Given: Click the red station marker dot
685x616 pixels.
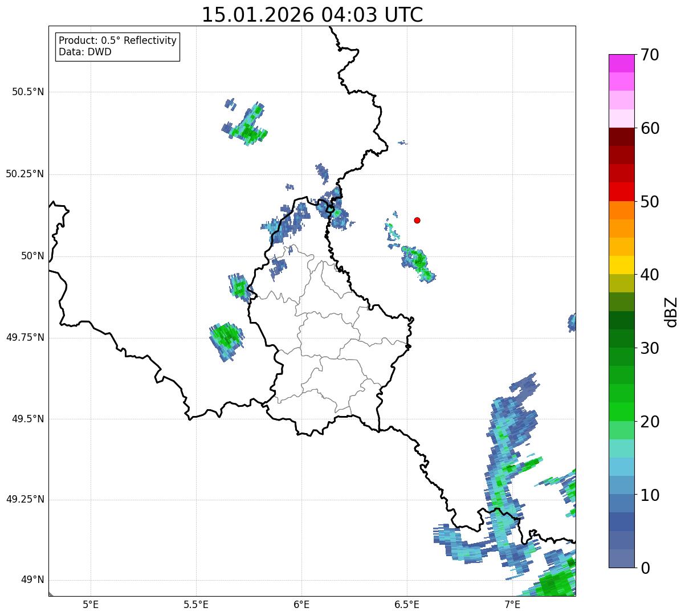Looking at the screenshot, I should coord(417,220).
